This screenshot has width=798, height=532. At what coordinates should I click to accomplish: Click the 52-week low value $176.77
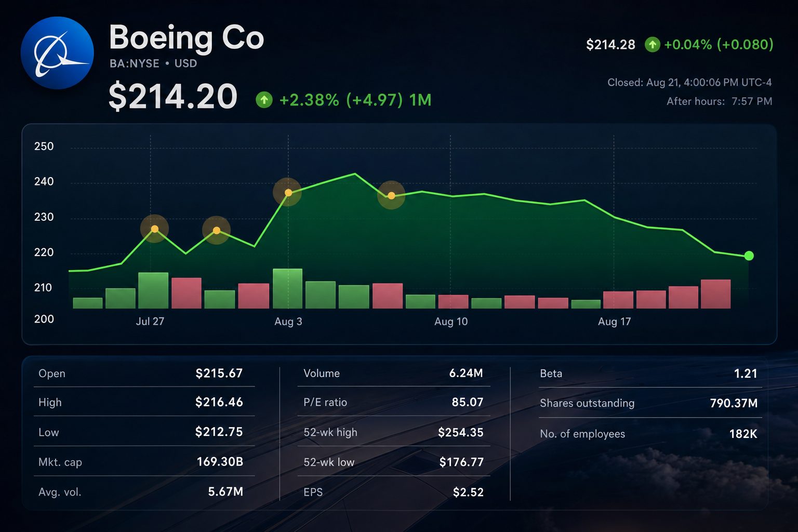pyautogui.click(x=461, y=462)
